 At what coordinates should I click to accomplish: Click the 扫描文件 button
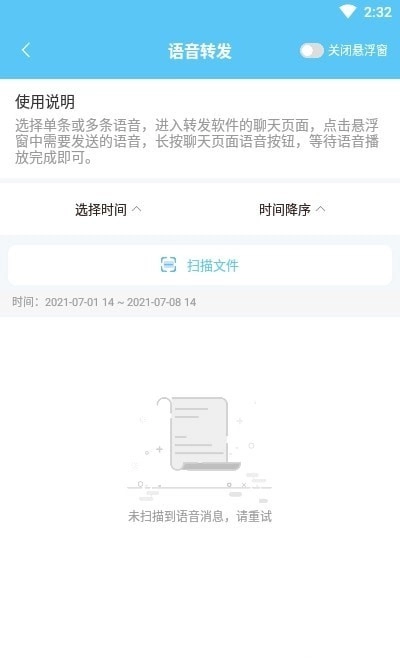pos(200,265)
